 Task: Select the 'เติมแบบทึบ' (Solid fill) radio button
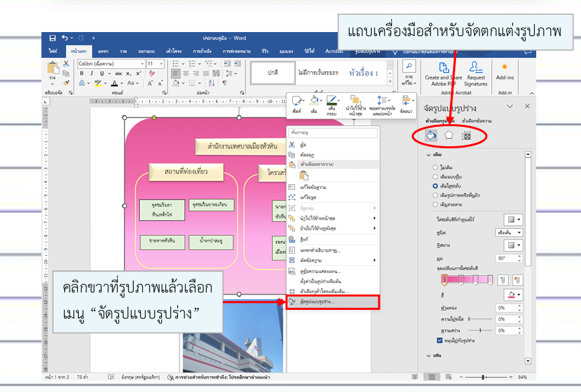[436, 176]
